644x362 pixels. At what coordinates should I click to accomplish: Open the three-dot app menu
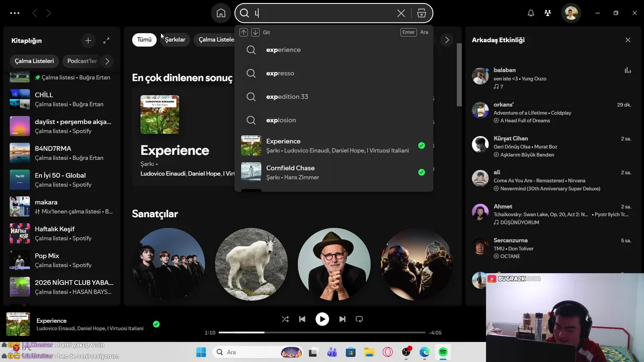15,13
